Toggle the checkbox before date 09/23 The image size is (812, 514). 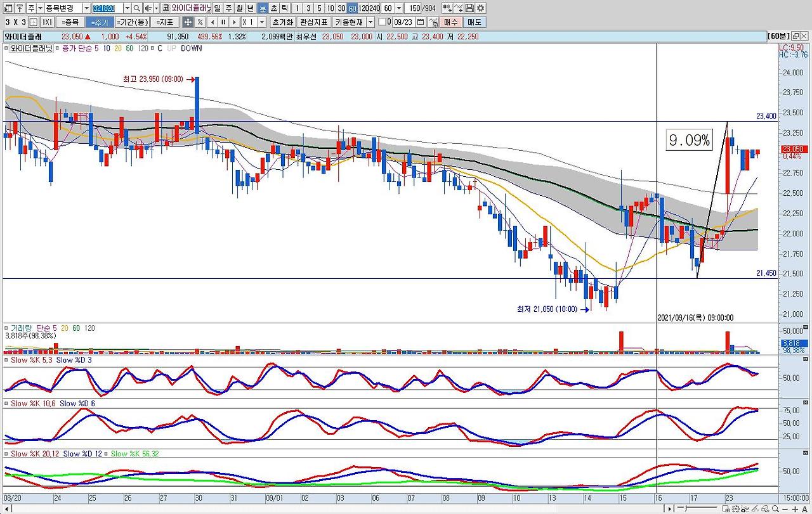[382, 22]
